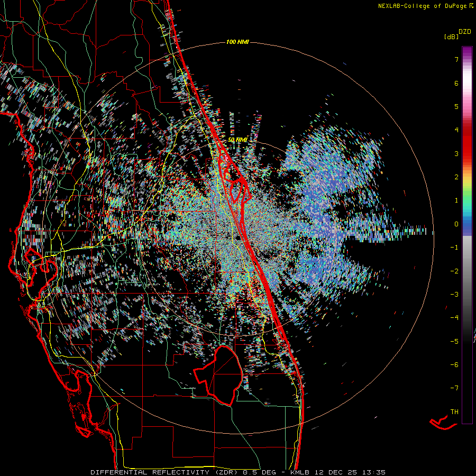The height and width of the screenshot is (476, 476).
Task: Click the 5 value on the color scale
Action: coord(456,106)
